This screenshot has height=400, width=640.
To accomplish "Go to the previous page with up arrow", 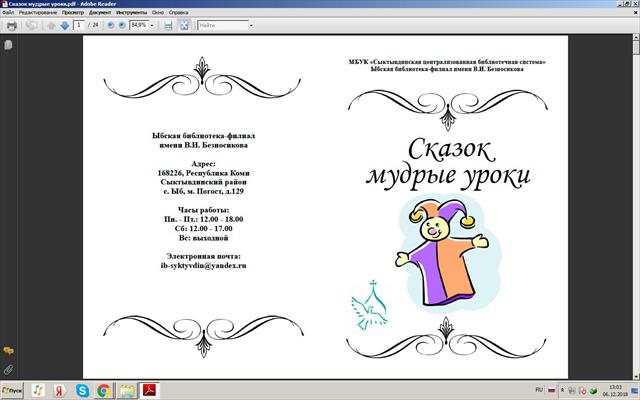I will [x=50, y=25].
